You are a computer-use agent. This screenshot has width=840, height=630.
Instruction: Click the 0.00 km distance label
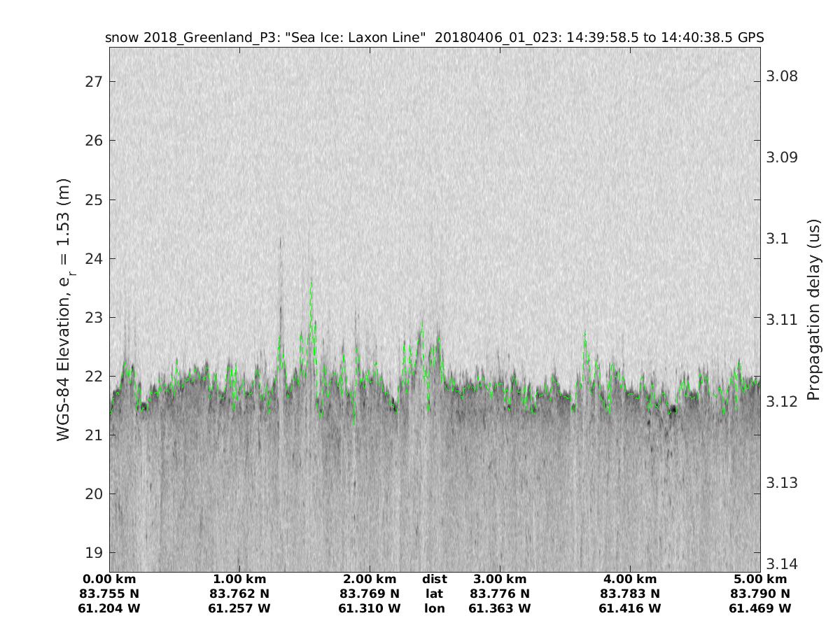pos(109,579)
